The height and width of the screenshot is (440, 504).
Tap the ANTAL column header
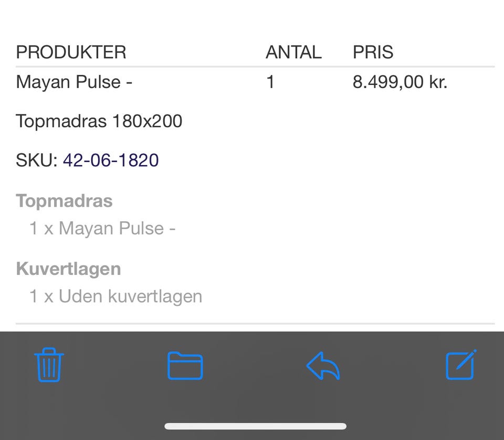tap(293, 52)
